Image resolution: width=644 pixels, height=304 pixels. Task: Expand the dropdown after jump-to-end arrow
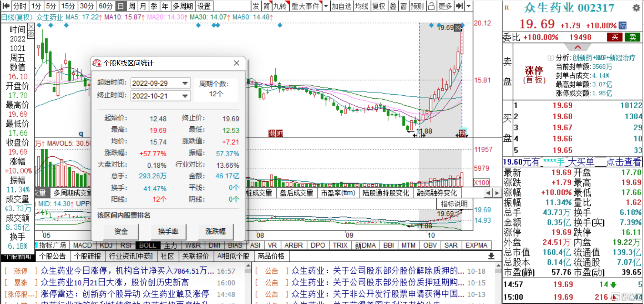tap(469, 6)
